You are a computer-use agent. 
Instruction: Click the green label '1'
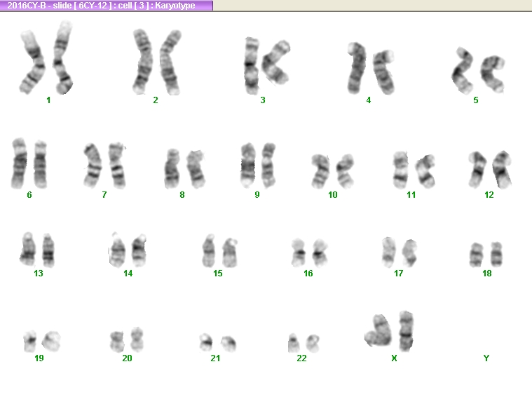[48, 100]
